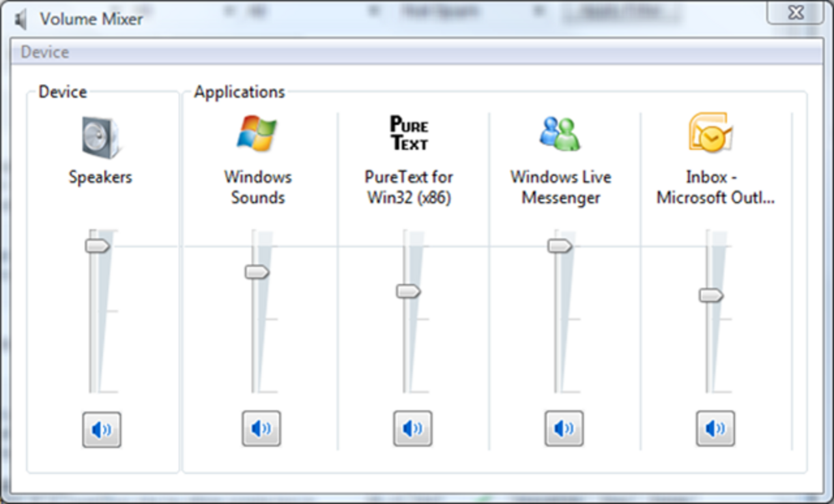This screenshot has height=504, width=834.
Task: Click the Windows Sounds label
Action: 258,187
